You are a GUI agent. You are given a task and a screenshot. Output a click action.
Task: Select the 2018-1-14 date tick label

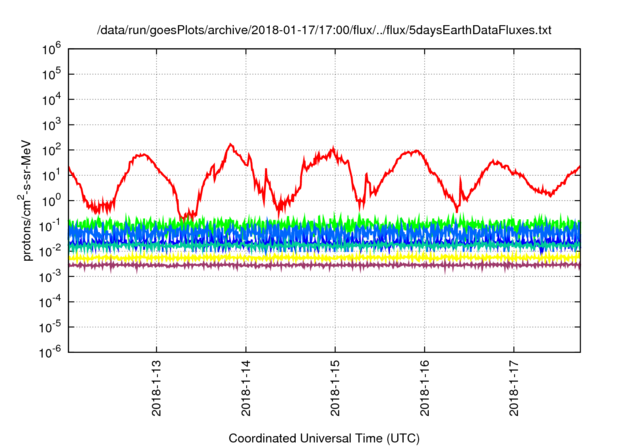point(245,388)
